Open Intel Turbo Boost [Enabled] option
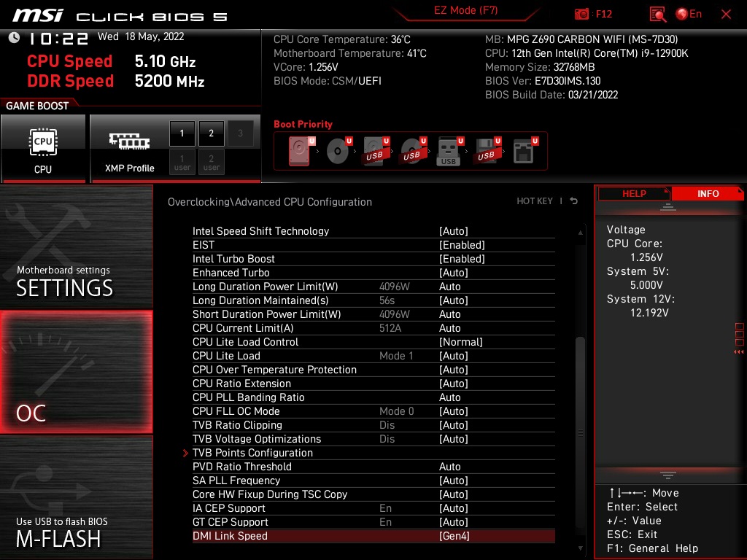The width and height of the screenshot is (747, 560). 373,259
